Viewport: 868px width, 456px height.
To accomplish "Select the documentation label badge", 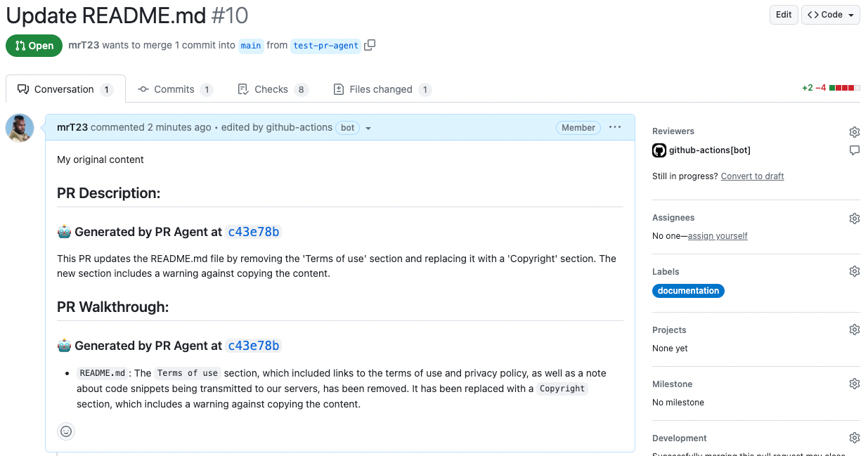I will coord(688,291).
